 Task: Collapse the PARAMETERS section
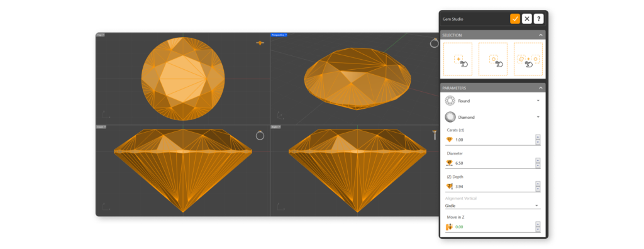pyautogui.click(x=541, y=88)
